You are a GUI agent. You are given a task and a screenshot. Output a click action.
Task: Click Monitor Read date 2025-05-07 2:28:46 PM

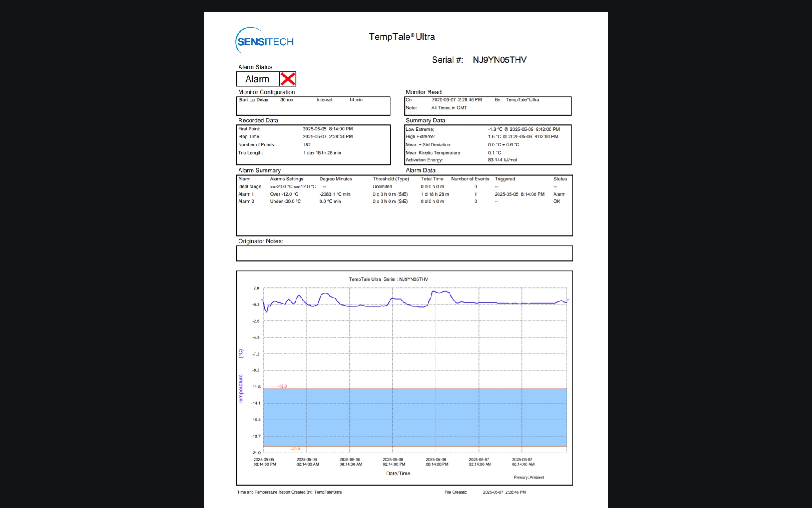[x=457, y=100]
